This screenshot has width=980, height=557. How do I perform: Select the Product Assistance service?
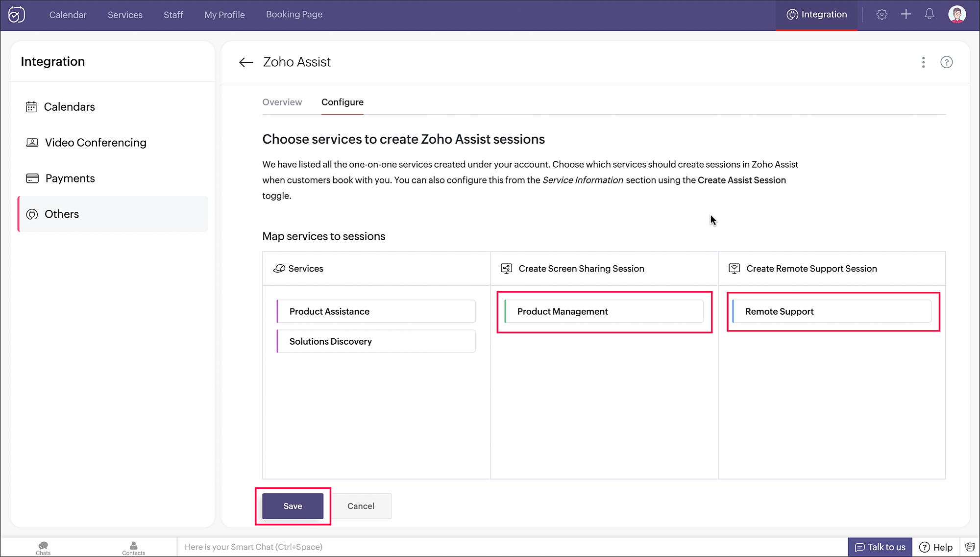point(376,311)
